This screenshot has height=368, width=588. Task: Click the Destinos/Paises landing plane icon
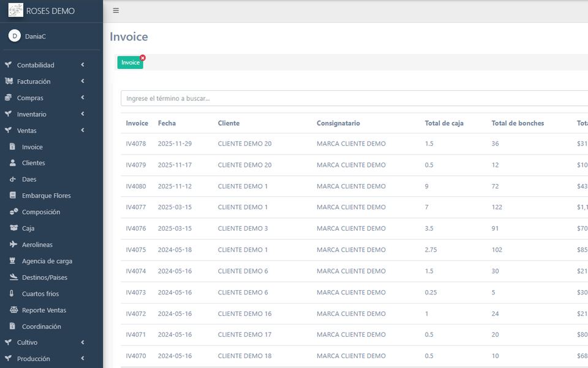click(x=14, y=277)
